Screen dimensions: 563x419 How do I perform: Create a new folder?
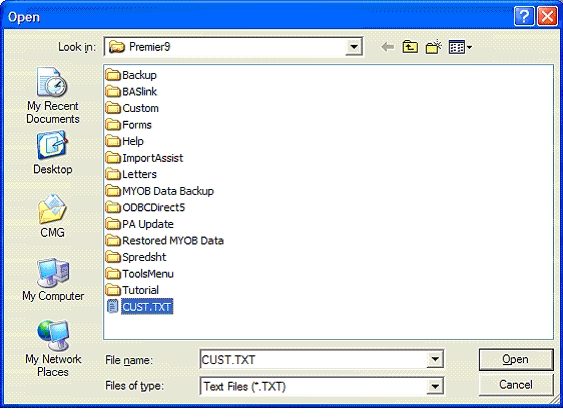pyautogui.click(x=433, y=47)
